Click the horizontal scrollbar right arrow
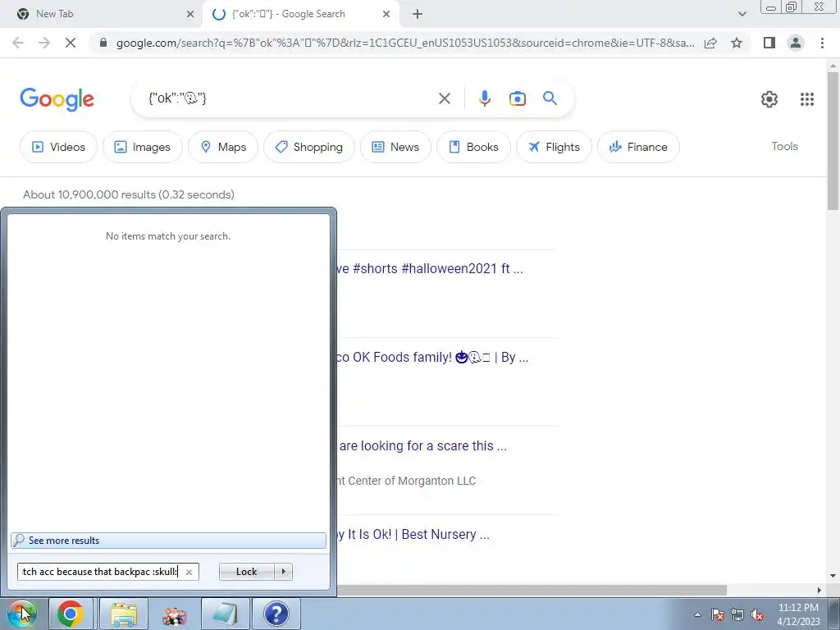This screenshot has width=840, height=630. click(819, 590)
